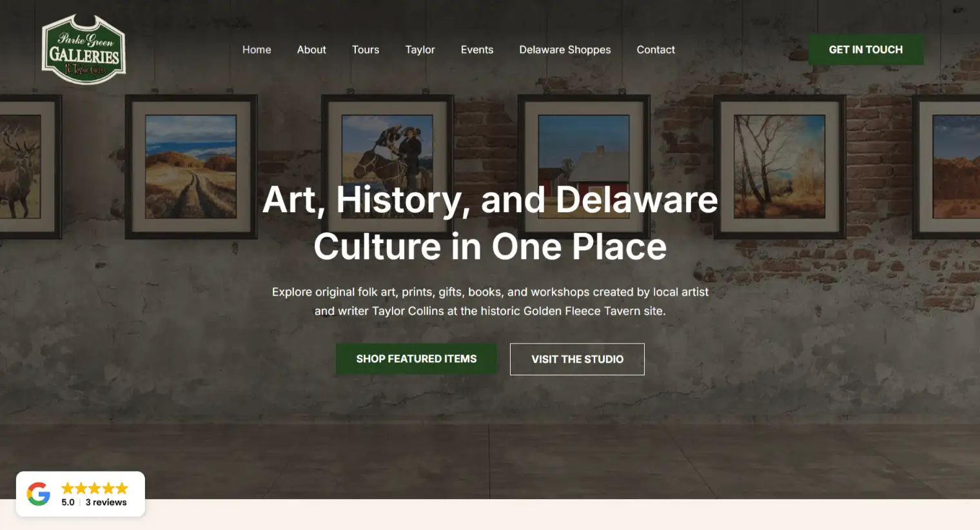The image size is (980, 530).
Task: Open the Tours navigation link
Action: pos(366,50)
